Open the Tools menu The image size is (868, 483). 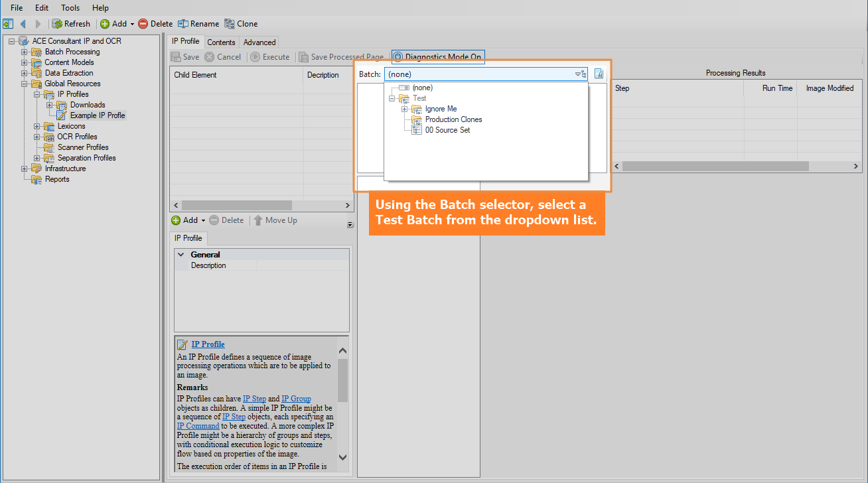[x=70, y=8]
